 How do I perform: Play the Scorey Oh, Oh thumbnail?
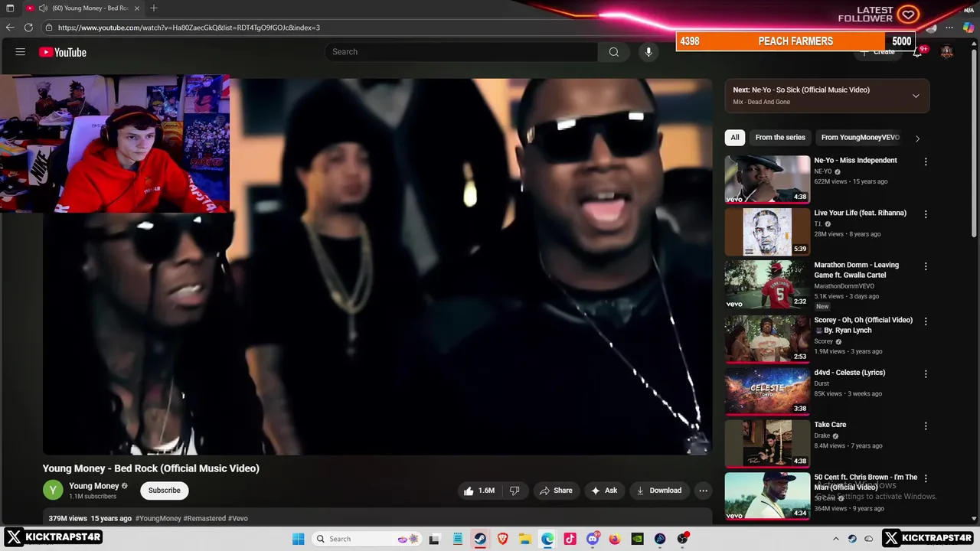tap(767, 338)
